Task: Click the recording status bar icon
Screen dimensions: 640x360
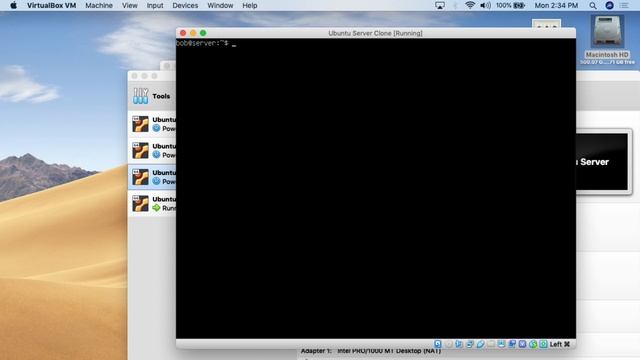Action: point(512,344)
